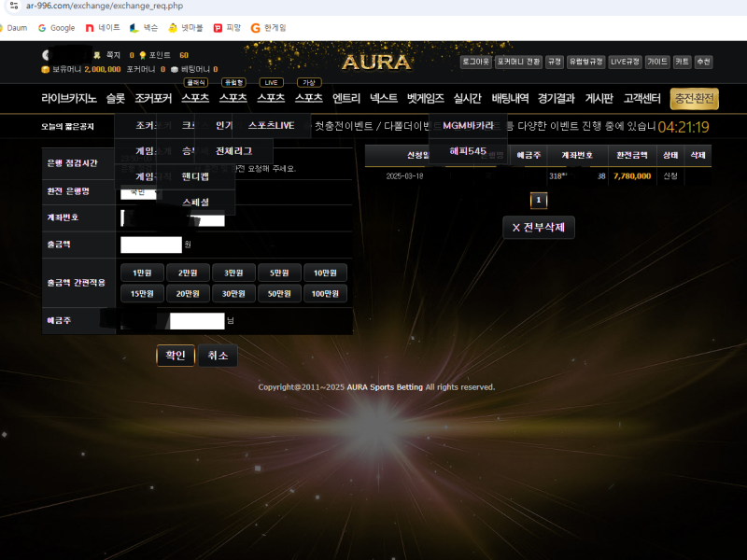Click the Daum bookmark icon
This screenshot has height=560, width=747.
(5, 28)
